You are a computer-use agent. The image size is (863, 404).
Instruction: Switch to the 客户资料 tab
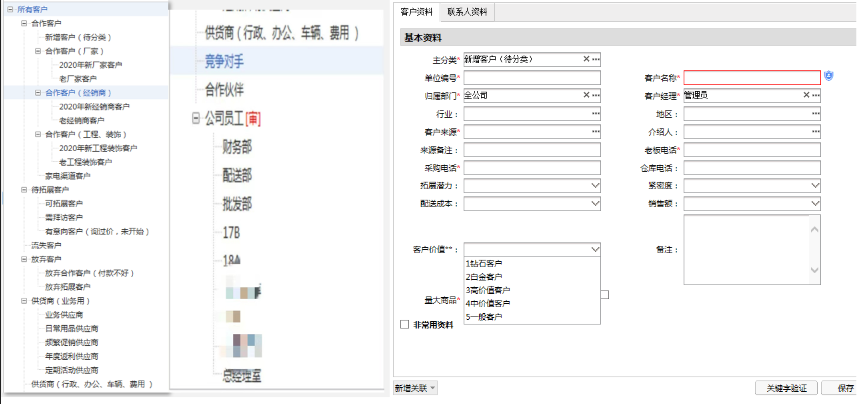pyautogui.click(x=416, y=12)
